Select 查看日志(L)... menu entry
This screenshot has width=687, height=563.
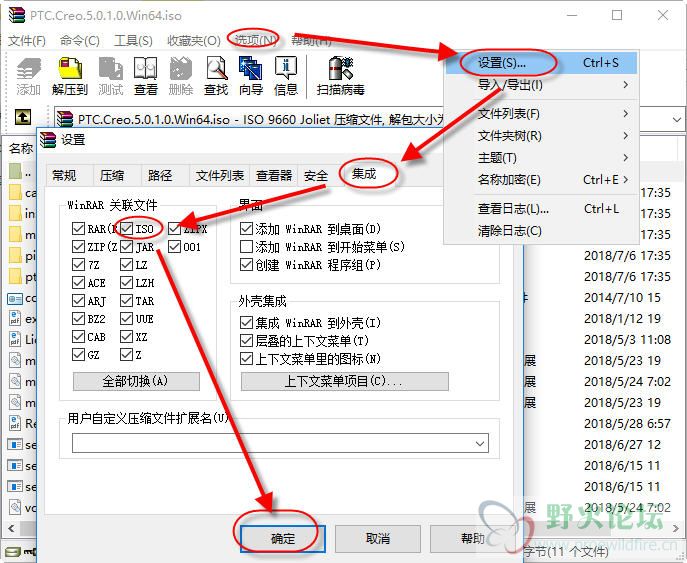(x=541, y=209)
